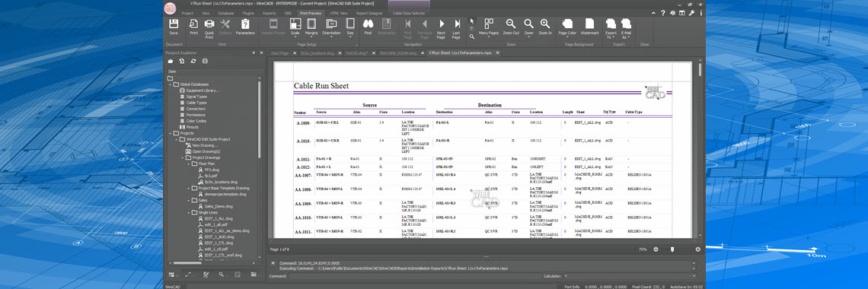The image size is (868, 289).
Task: Launch Quick Print
Action: 209,29
